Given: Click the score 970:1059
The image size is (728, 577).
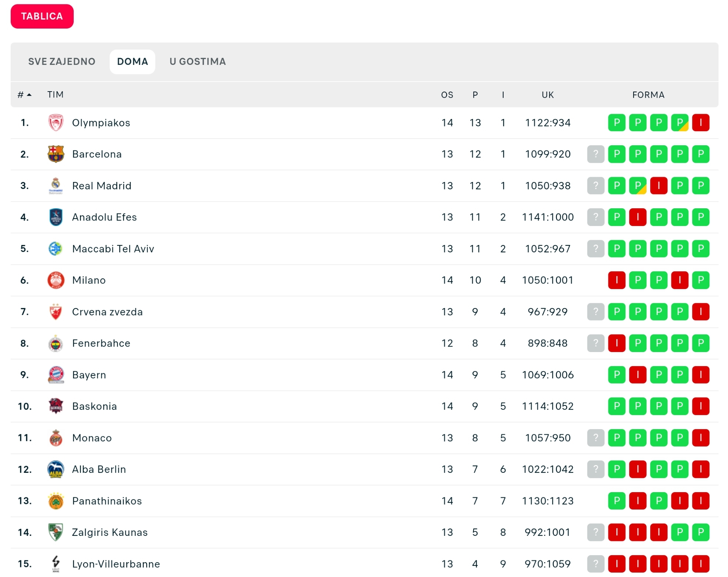Looking at the screenshot, I should pyautogui.click(x=548, y=564).
